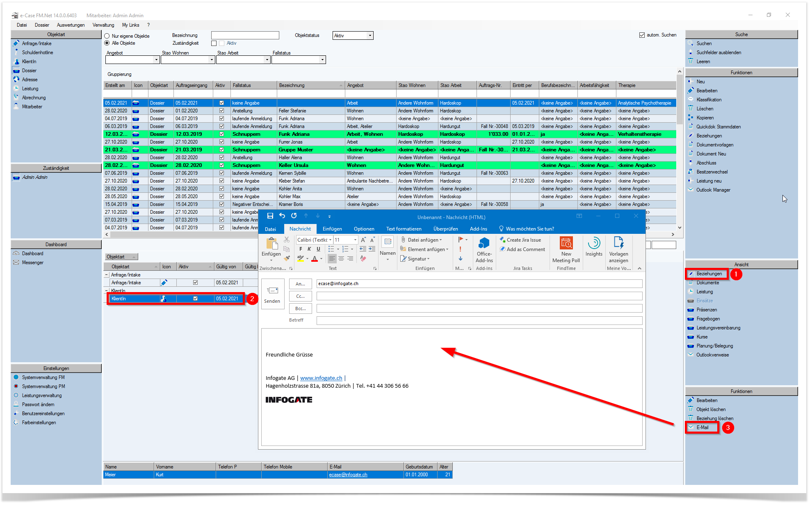Click Vorlagen anzeigen in the ribbon
The width and height of the screenshot is (812, 505).
click(618, 250)
